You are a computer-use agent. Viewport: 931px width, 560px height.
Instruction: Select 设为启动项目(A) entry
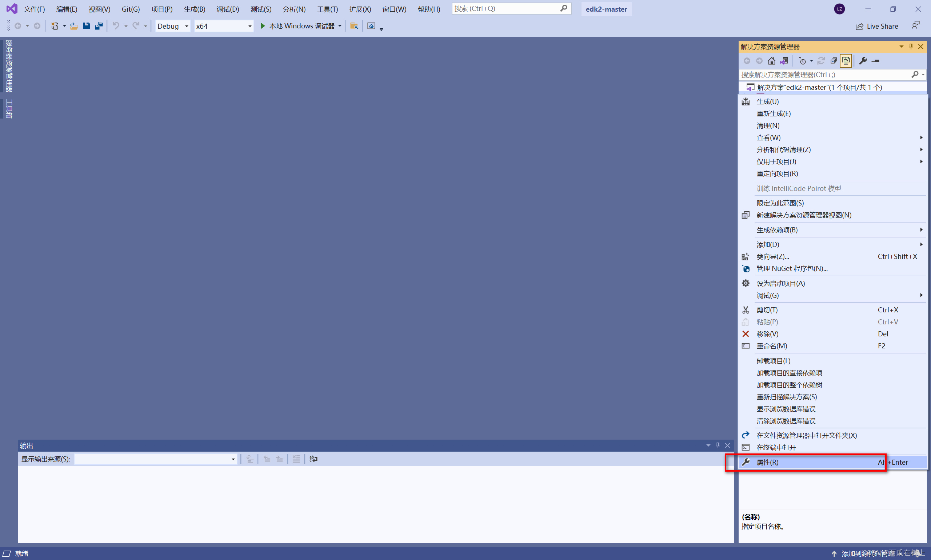(832, 283)
